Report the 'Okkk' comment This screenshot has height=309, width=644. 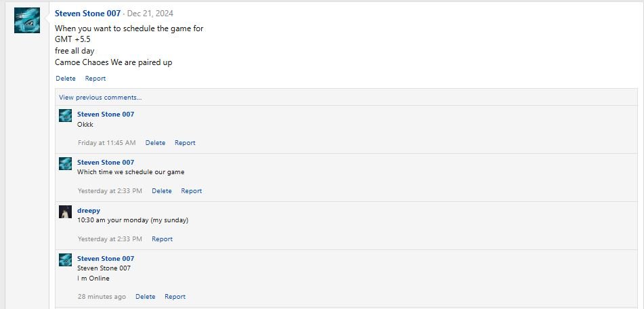[x=185, y=143]
